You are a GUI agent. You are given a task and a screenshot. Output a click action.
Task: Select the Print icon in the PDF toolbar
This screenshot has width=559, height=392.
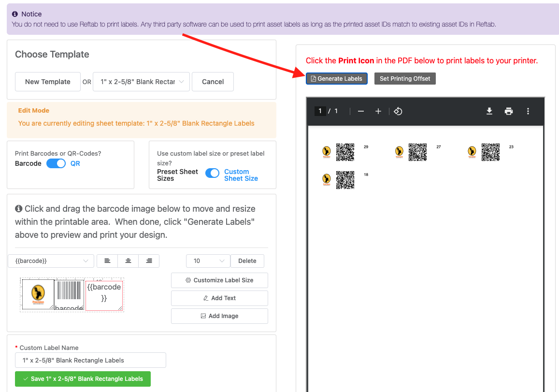pyautogui.click(x=509, y=111)
